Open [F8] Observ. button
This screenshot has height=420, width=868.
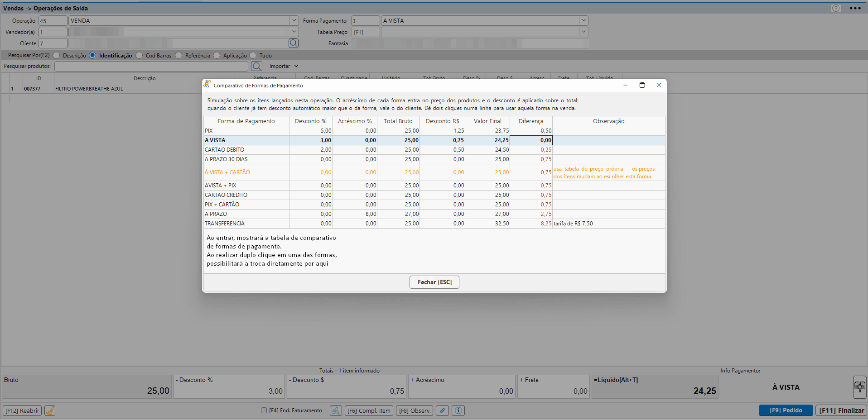(x=415, y=410)
